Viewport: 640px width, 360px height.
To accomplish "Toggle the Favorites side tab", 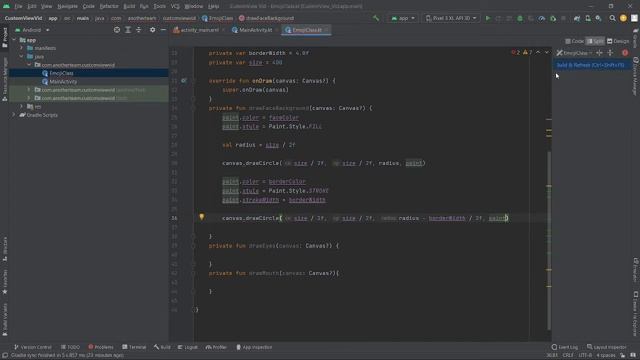I will (x=4, y=282).
